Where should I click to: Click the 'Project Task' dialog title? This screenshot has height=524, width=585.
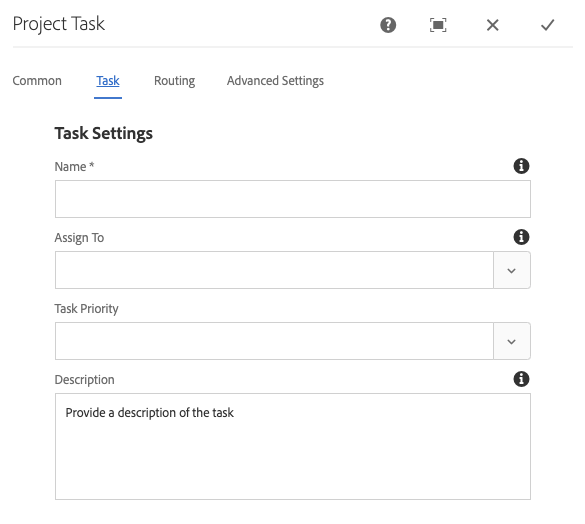tap(59, 24)
